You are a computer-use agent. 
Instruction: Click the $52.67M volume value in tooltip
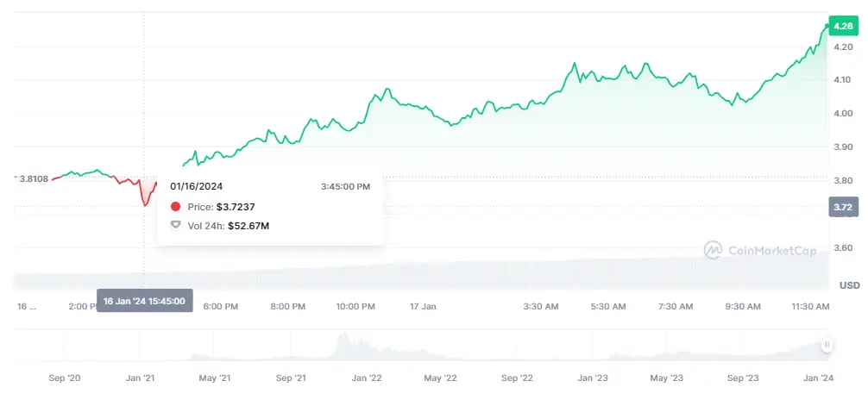[248, 226]
